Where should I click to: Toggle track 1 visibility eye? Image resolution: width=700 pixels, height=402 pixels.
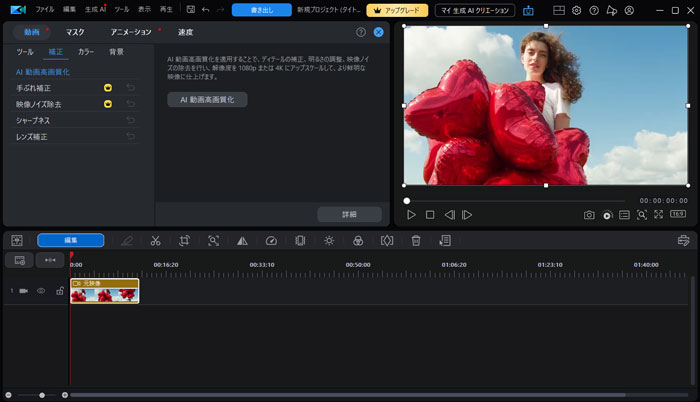tap(41, 291)
